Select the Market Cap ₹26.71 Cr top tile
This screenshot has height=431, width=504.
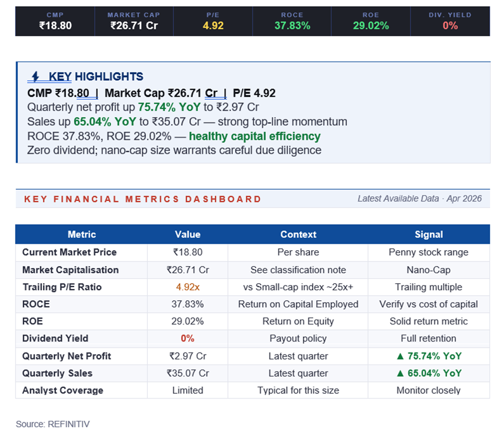click(134, 21)
